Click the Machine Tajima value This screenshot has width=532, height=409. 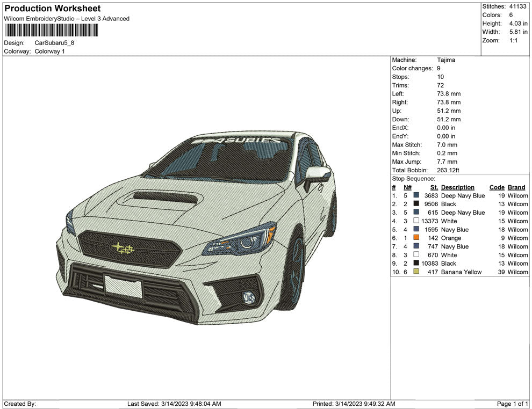(x=446, y=60)
